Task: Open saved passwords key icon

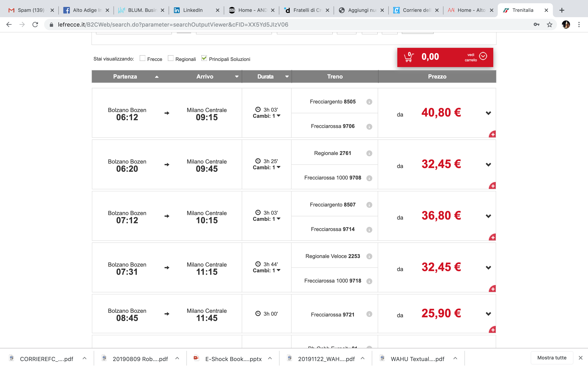Action: (536, 25)
